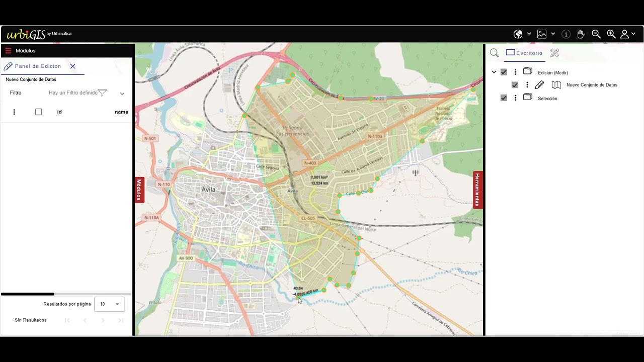Go to next results page
Screen dimensions: 644x362
pyautogui.click(x=103, y=320)
